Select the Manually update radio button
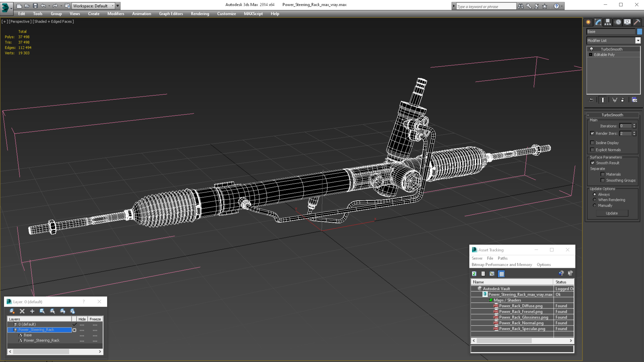The image size is (644, 362). coord(595,205)
